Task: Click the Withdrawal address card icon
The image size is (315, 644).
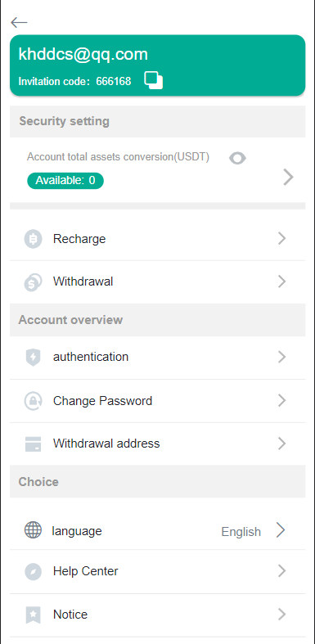Action: tap(34, 444)
